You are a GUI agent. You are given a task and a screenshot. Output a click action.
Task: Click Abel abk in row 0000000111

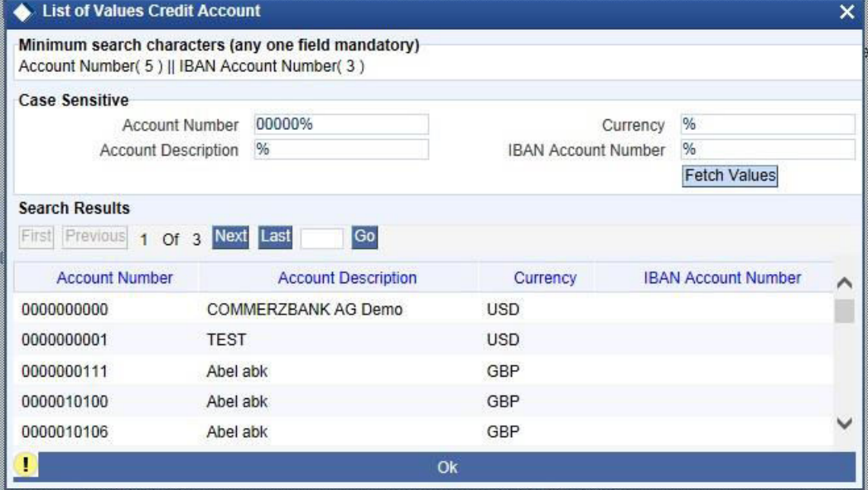237,371
